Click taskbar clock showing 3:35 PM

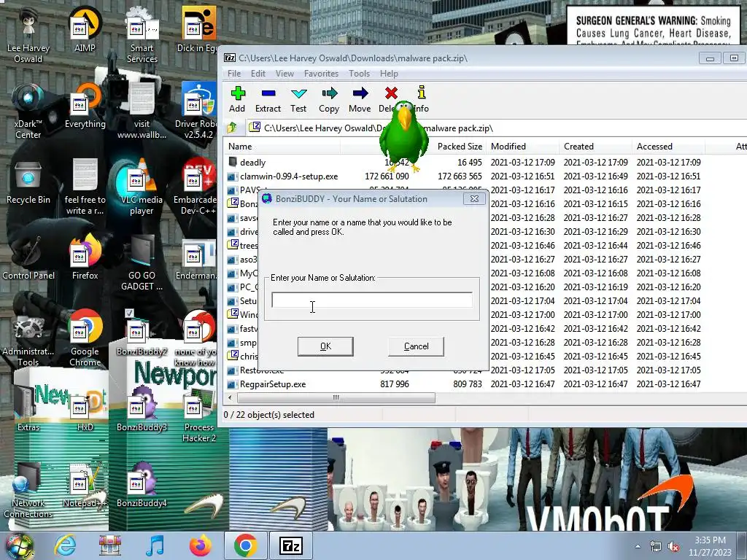(x=710, y=546)
